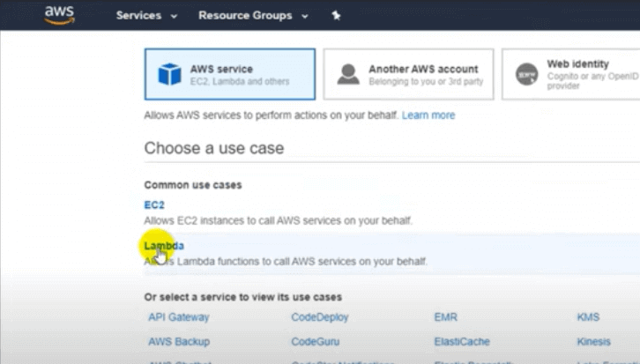Click the person icon for another account
This screenshot has width=640, height=364.
pos(348,74)
